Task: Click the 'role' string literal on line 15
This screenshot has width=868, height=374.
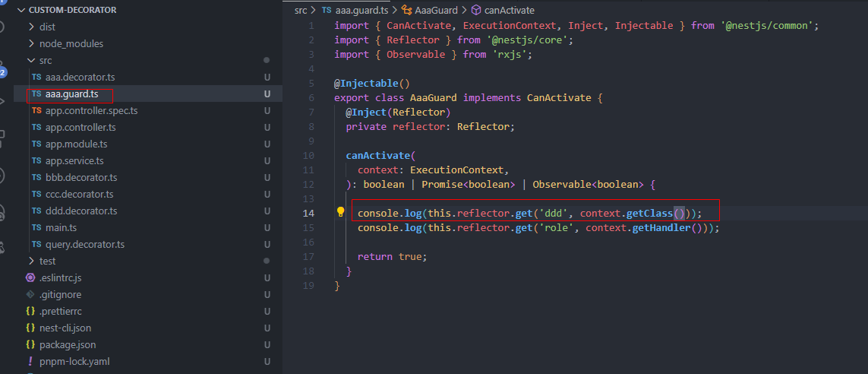Action: (x=558, y=228)
